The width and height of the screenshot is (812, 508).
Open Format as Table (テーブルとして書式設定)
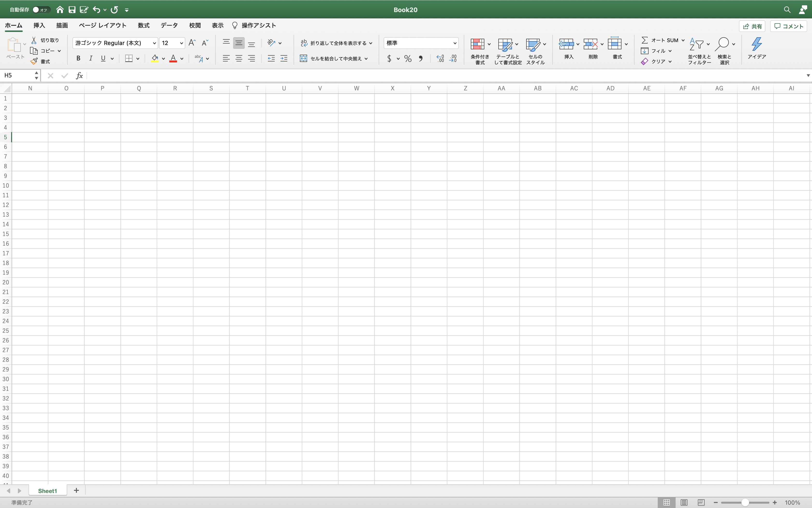508,51
